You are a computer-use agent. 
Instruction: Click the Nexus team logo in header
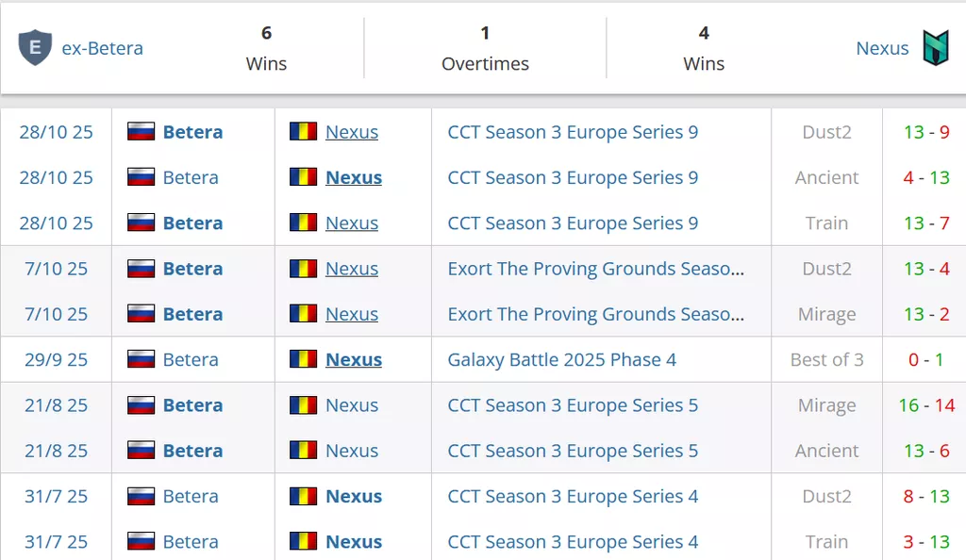pos(935,48)
